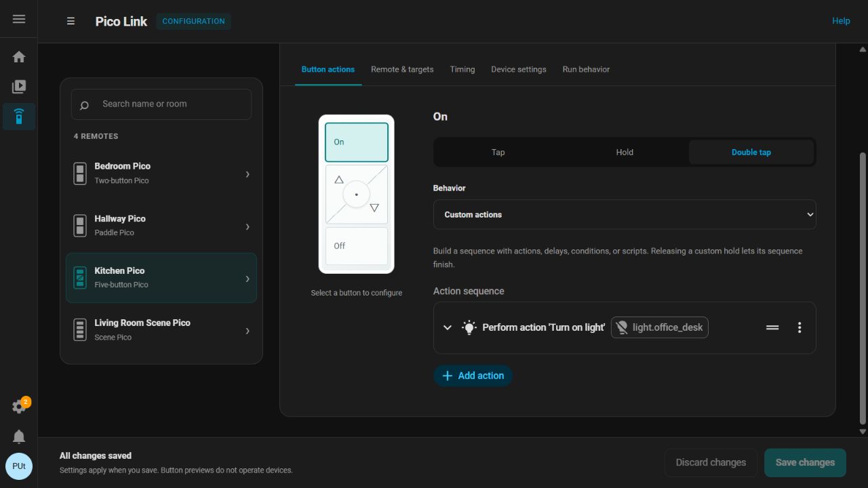Viewport: 868px width, 488px height.
Task: Click the Discard changes button
Action: (x=711, y=462)
